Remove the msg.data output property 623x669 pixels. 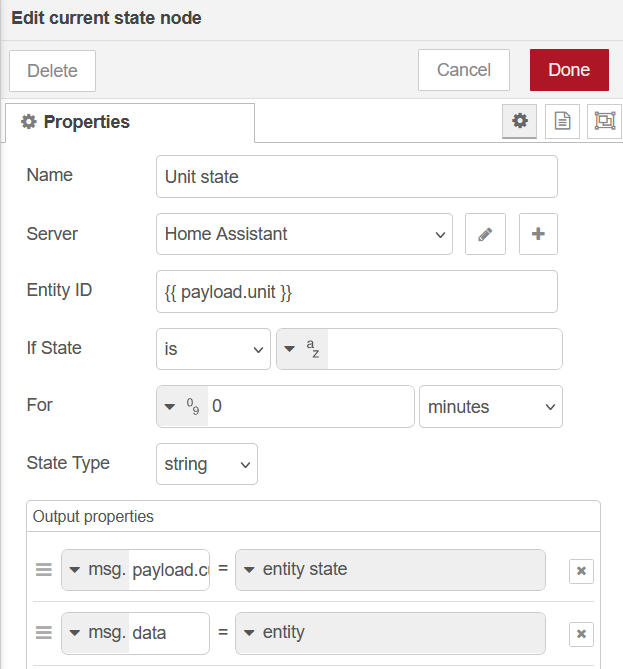pos(581,633)
